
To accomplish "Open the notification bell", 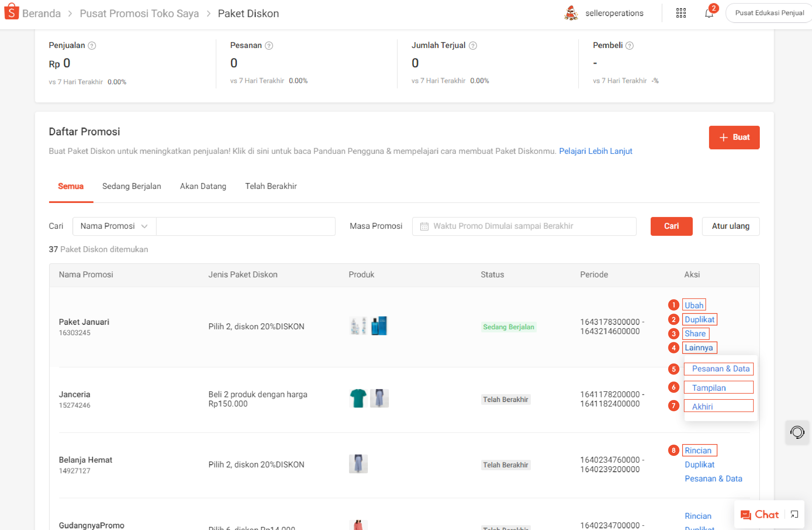I will point(709,13).
